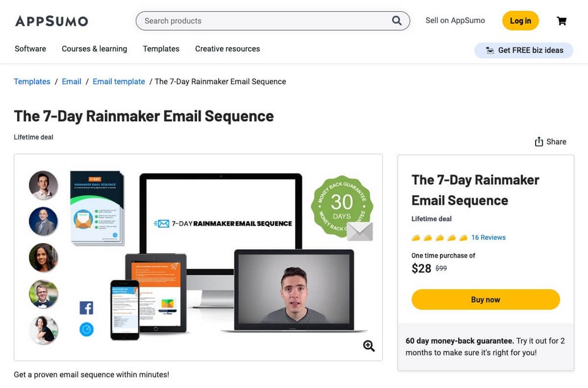Open Sell on AppSumo
The width and height of the screenshot is (588, 388).
coord(455,20)
